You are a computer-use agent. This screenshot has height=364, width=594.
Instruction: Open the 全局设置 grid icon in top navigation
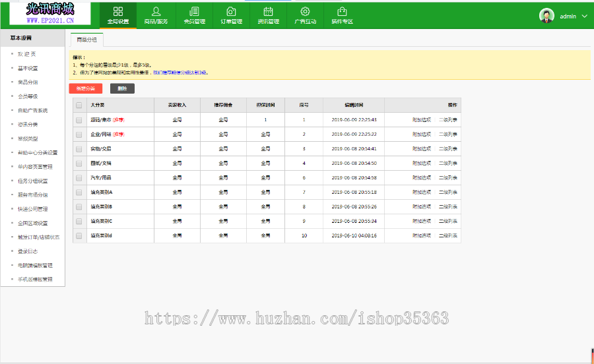pos(118,12)
